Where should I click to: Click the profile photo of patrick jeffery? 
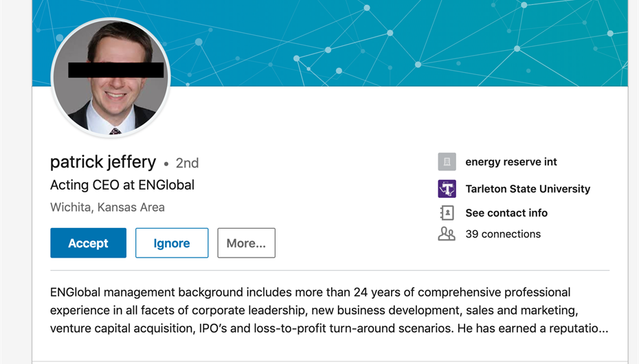pyautogui.click(x=111, y=77)
